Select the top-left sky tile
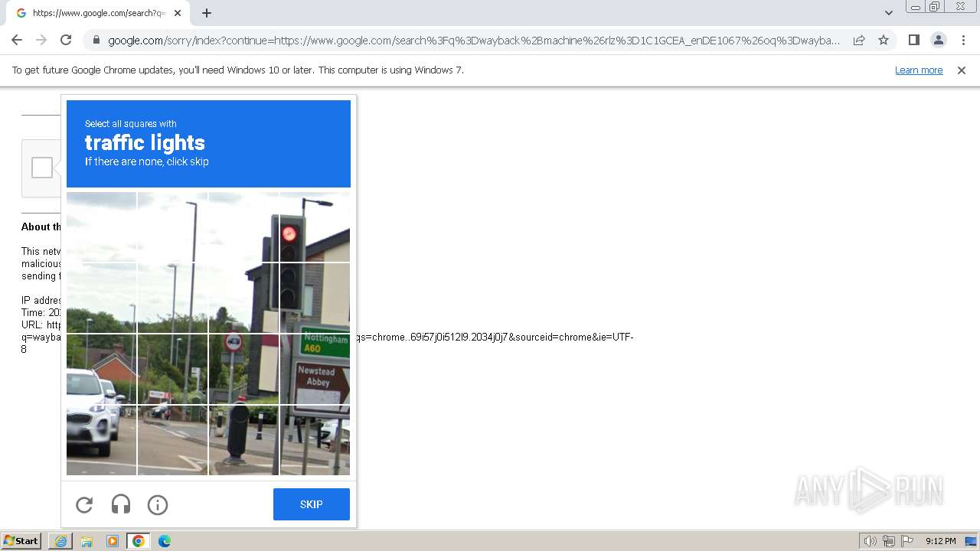 (x=101, y=227)
